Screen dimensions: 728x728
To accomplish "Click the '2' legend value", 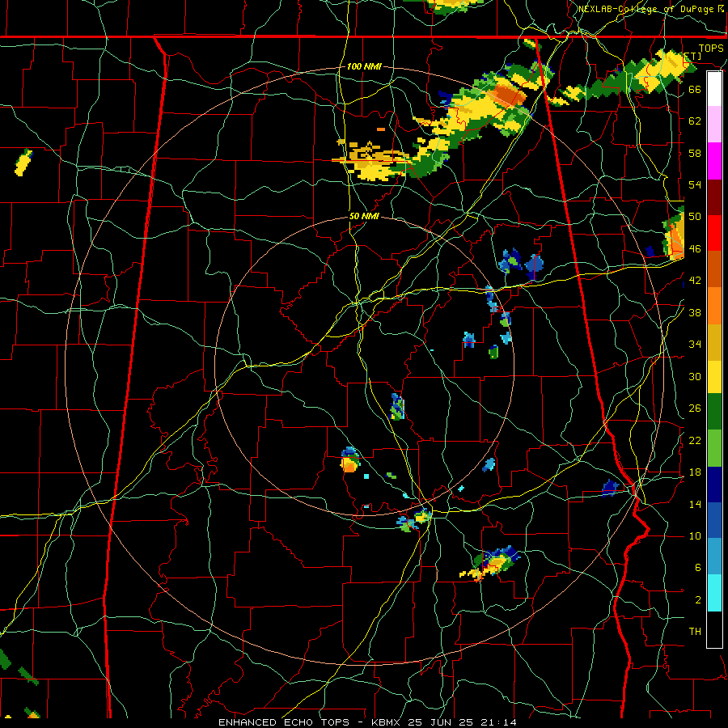I will (697, 599).
